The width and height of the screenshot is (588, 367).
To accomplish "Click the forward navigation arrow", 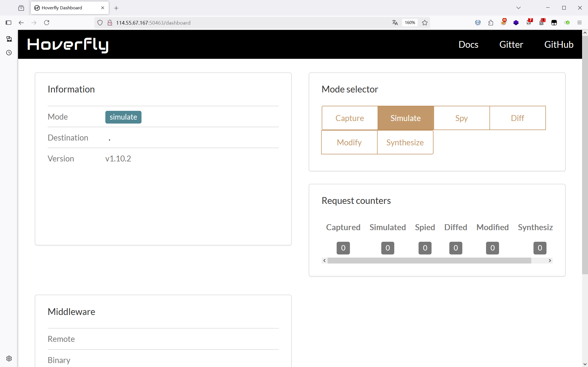I will [x=34, y=23].
